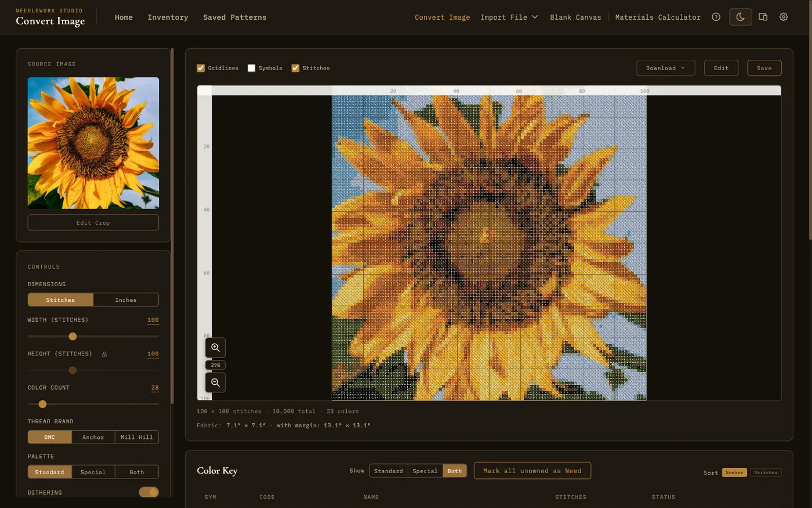Screen dimensions: 812x508
Task: Click Mark all unowned as Need
Action: pyautogui.click(x=532, y=471)
